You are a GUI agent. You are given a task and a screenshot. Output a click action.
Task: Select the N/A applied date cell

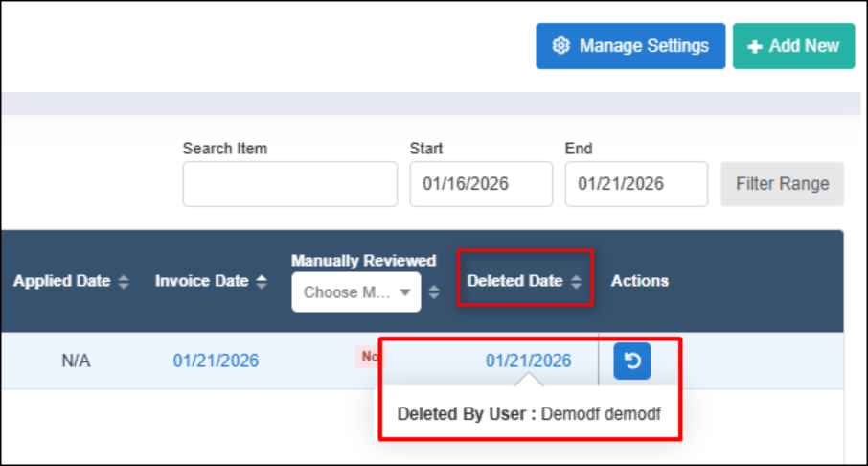click(x=74, y=361)
